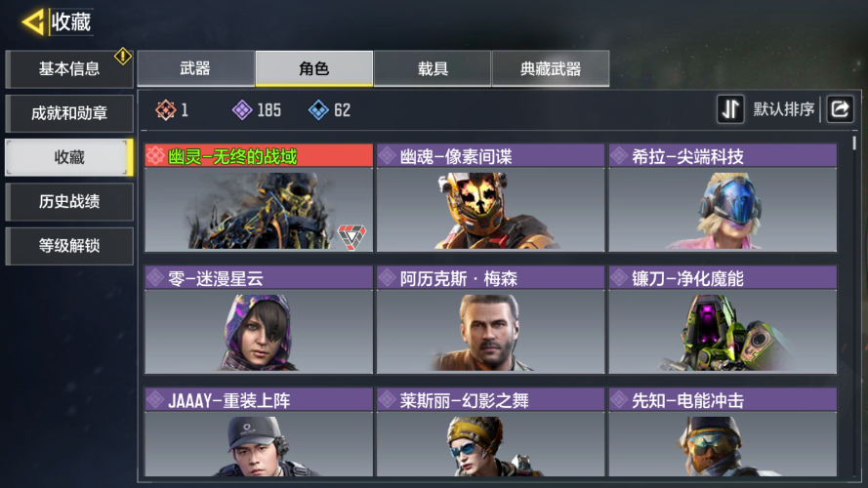Open 等级解锁 from the sidebar
The height and width of the screenshot is (488, 868).
(69, 246)
